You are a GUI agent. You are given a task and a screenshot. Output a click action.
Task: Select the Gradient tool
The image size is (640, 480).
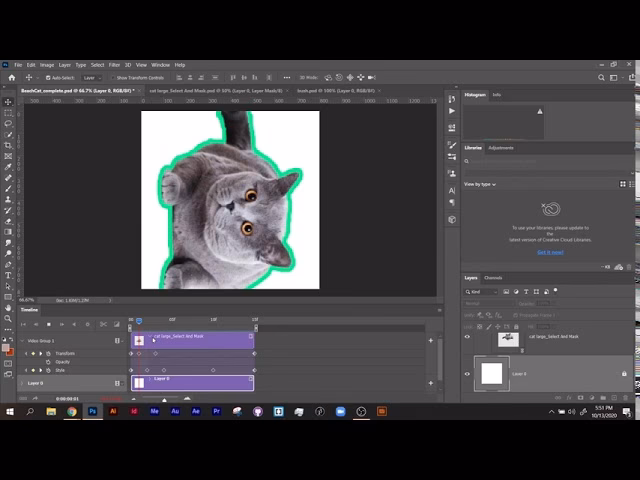click(x=8, y=232)
